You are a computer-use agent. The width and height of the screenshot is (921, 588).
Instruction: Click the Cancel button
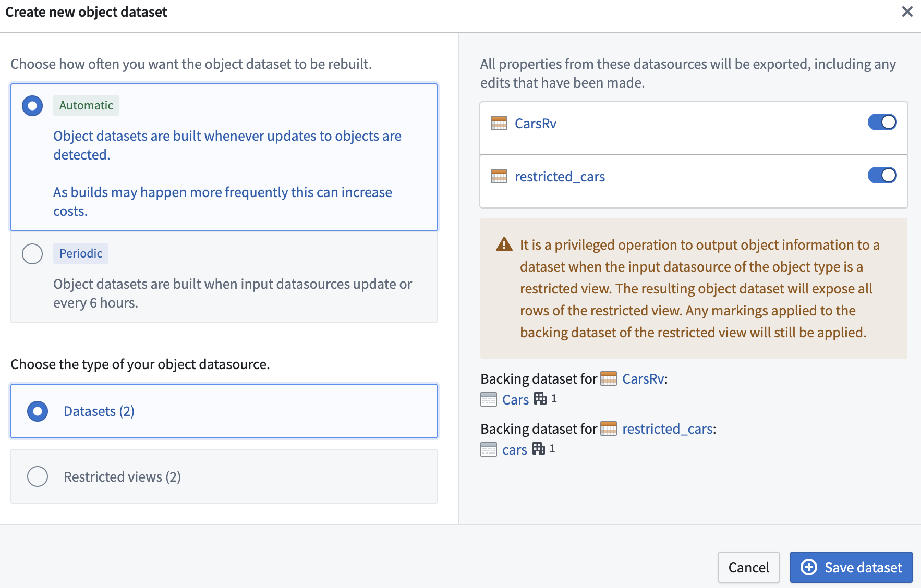748,567
